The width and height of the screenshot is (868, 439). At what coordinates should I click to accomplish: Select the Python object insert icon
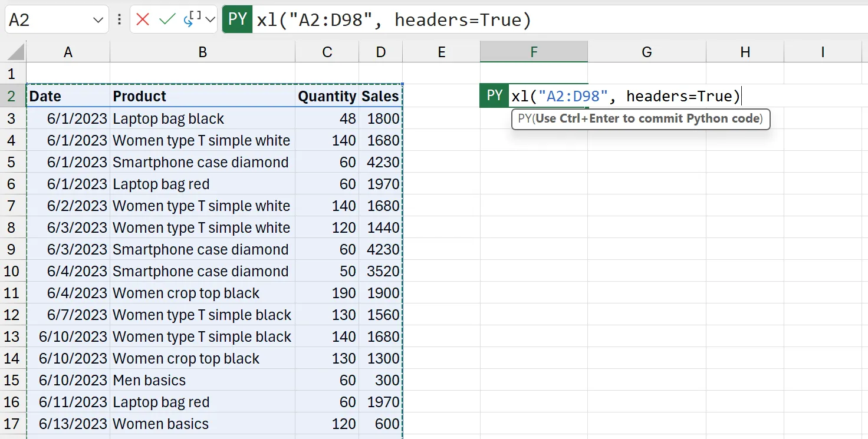[x=195, y=19]
